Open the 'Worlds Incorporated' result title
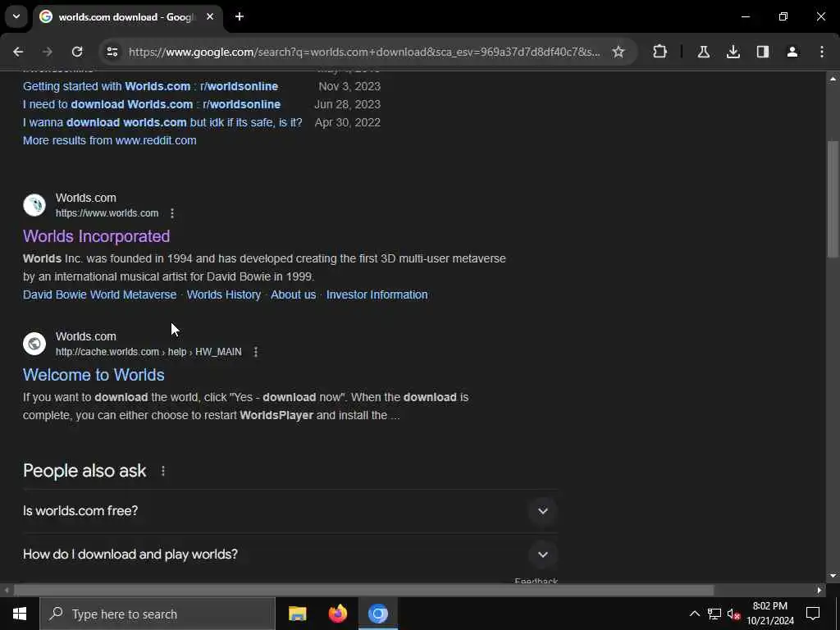This screenshot has width=840, height=630. tap(97, 236)
